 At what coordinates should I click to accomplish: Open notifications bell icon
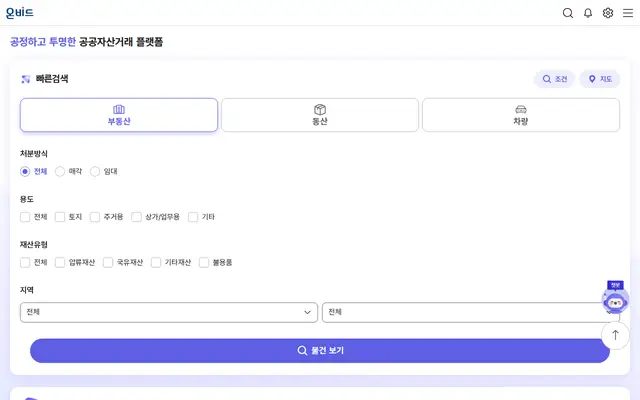point(588,13)
